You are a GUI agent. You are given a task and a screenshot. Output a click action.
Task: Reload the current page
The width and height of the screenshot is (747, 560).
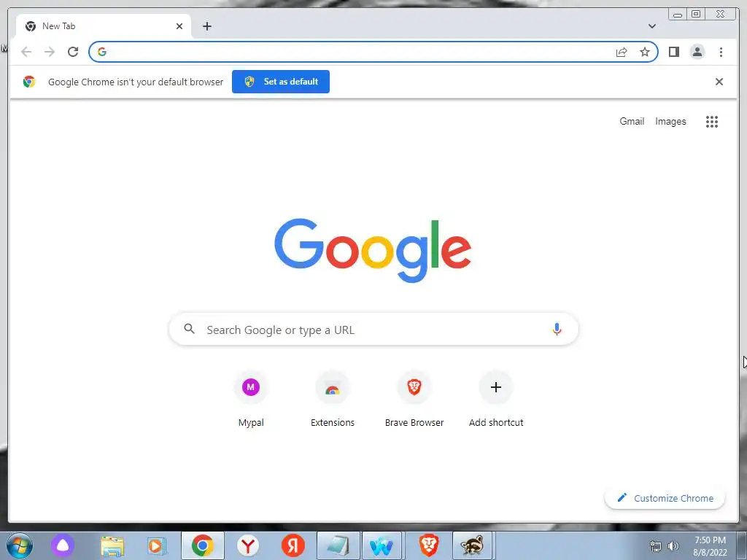pos(73,52)
